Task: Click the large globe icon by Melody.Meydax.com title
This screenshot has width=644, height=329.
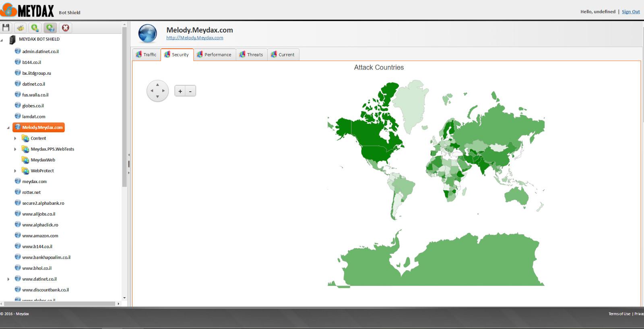Action: point(147,34)
